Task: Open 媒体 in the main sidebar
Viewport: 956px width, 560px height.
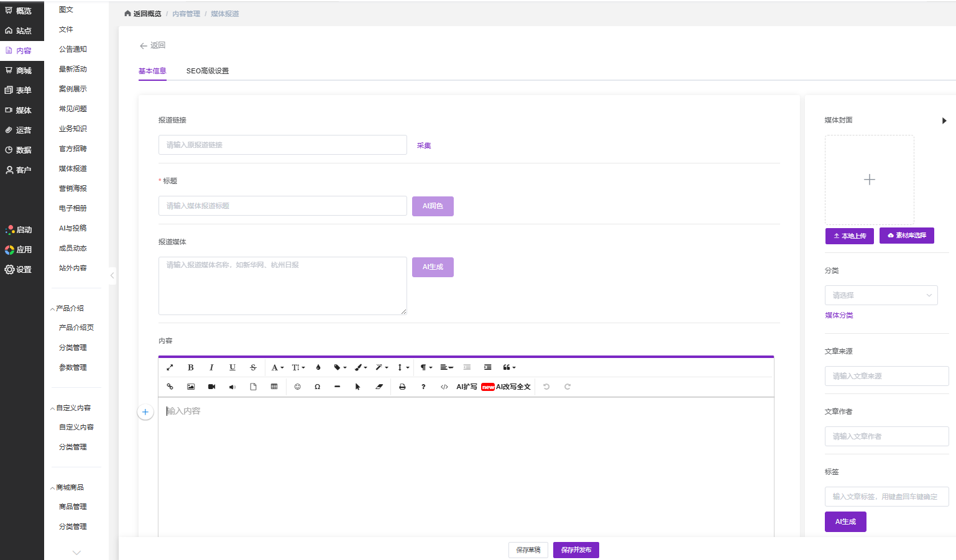Action: click(22, 110)
